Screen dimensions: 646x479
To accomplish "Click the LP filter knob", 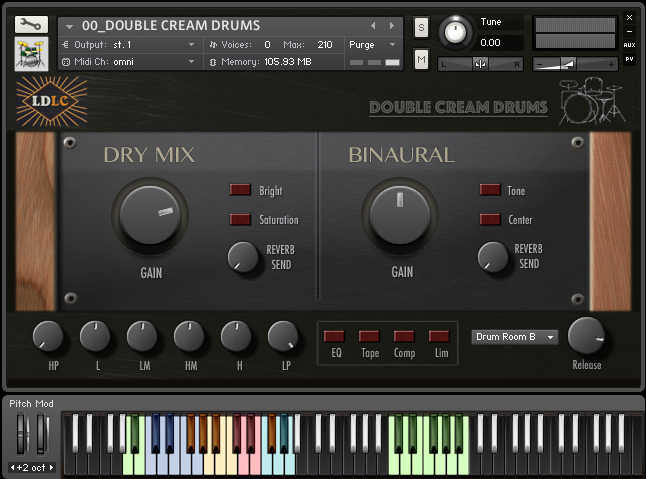I will (283, 336).
